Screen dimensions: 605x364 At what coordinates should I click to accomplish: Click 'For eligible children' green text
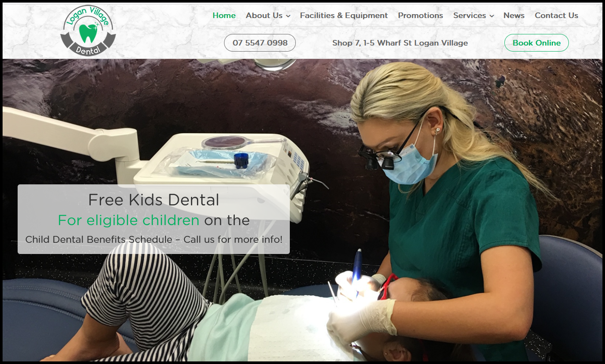tap(129, 220)
